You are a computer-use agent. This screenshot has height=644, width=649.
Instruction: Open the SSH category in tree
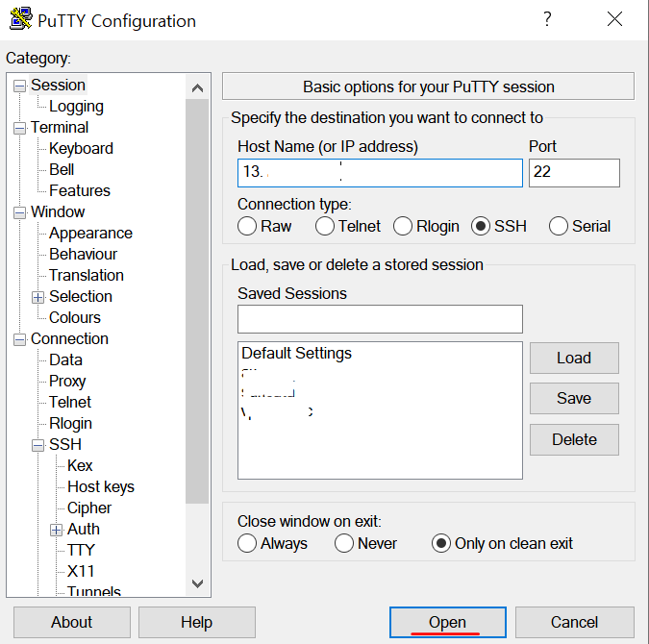coord(65,444)
